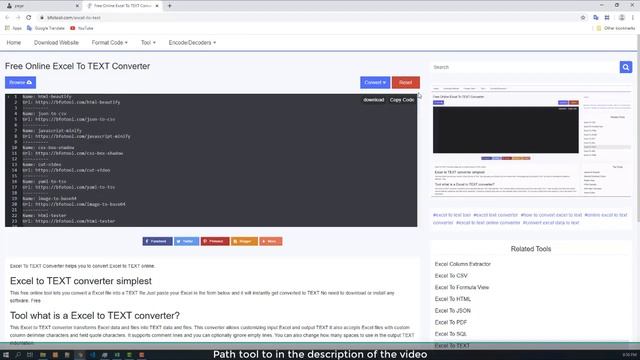The height and width of the screenshot is (360, 640).
Task: Open the Windows Start menu
Action: [x=6, y=355]
